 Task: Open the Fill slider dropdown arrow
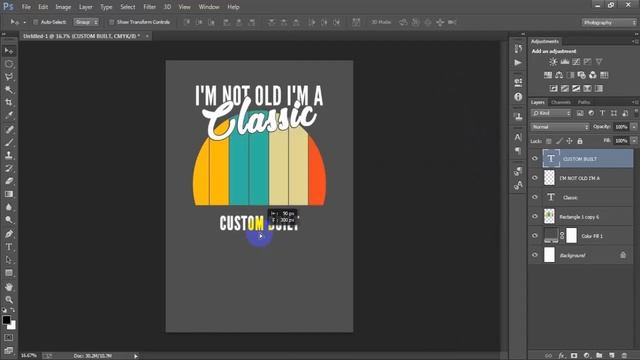(634, 141)
